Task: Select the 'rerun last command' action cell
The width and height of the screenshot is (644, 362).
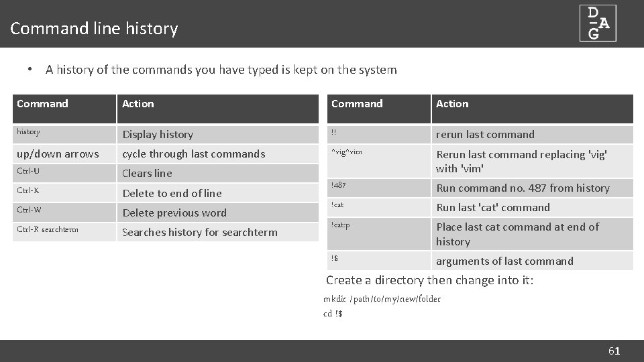Action: (485, 135)
